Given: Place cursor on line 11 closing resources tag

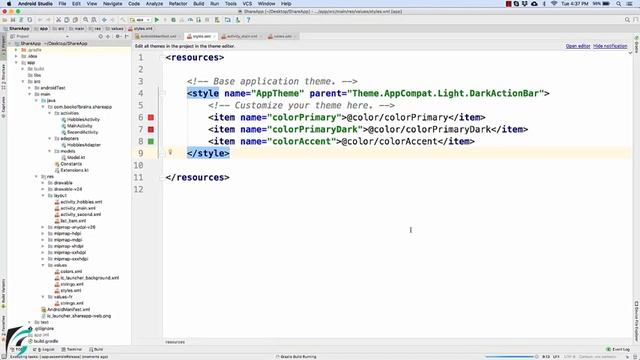Looking at the screenshot, I should coord(197,178).
